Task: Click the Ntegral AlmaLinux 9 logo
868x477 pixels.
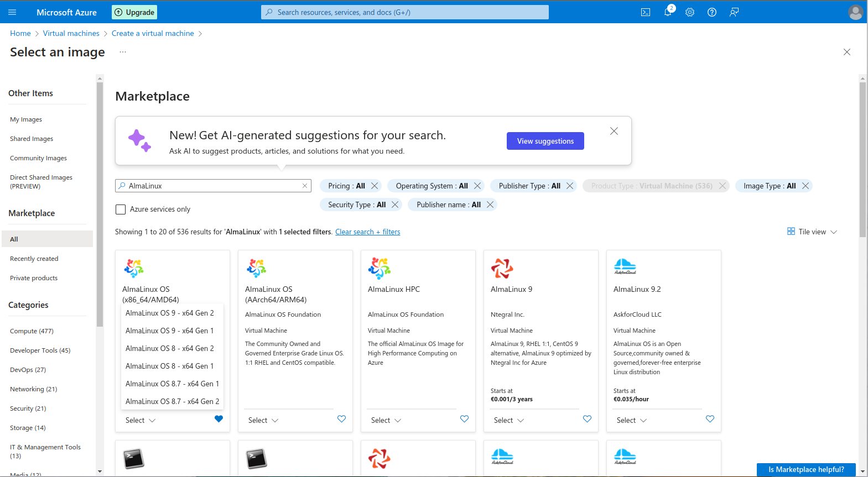Action: (x=502, y=268)
